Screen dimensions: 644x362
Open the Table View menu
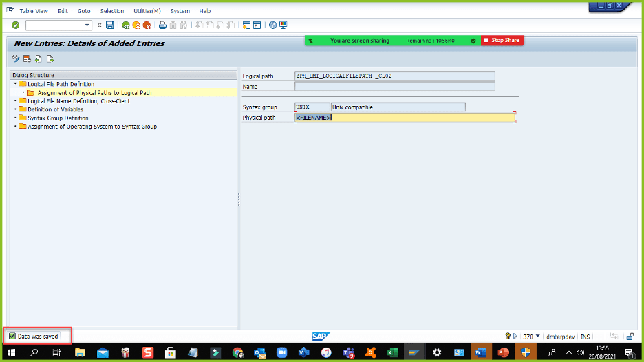[33, 11]
